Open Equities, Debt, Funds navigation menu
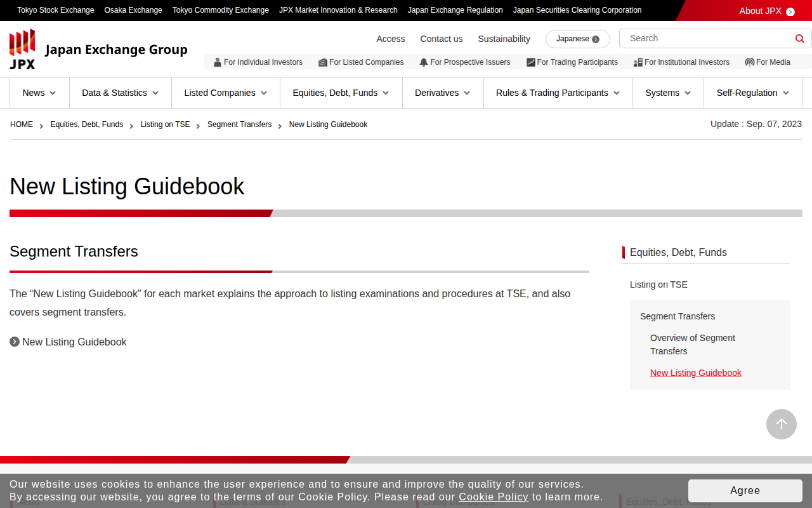The height and width of the screenshot is (508, 812). pos(341,93)
